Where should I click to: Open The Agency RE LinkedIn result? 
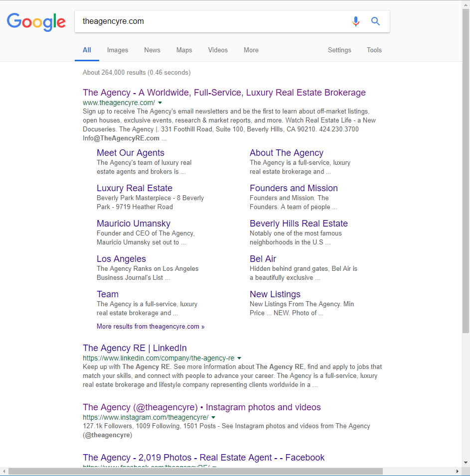point(135,348)
